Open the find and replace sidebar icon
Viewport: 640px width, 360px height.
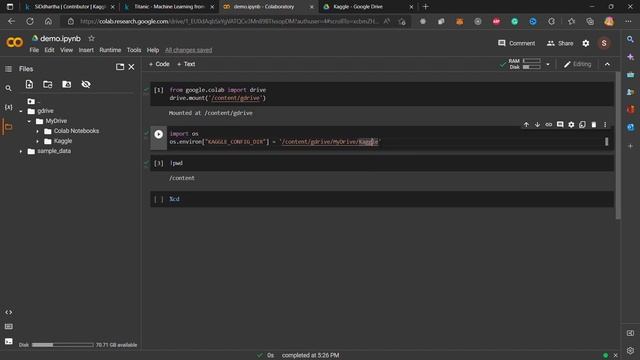coord(8,88)
